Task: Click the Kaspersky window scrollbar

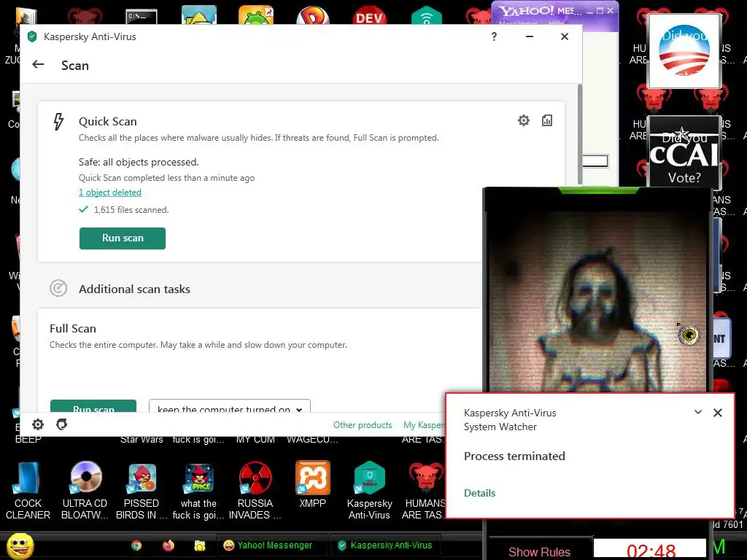Action: click(580, 134)
